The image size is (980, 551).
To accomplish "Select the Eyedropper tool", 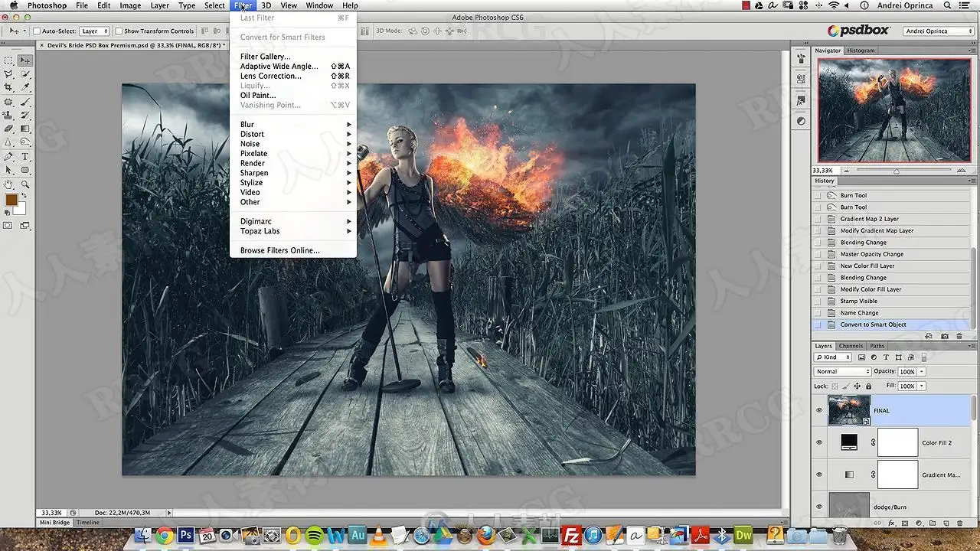I will [x=25, y=88].
